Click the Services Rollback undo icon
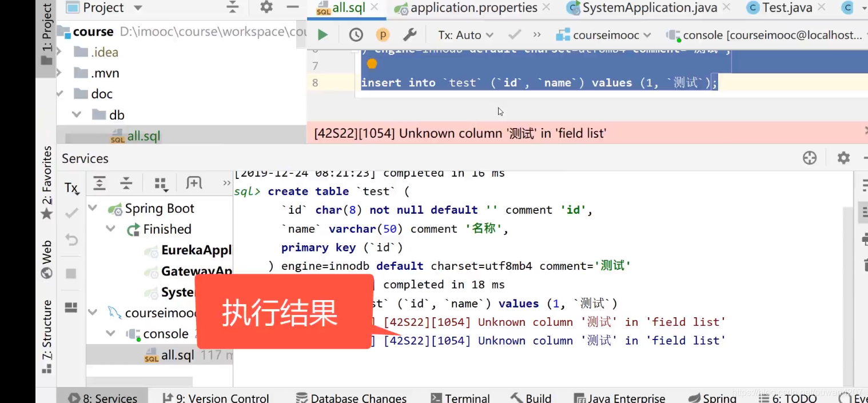Image resolution: width=868 pixels, height=403 pixels. pos(71,240)
